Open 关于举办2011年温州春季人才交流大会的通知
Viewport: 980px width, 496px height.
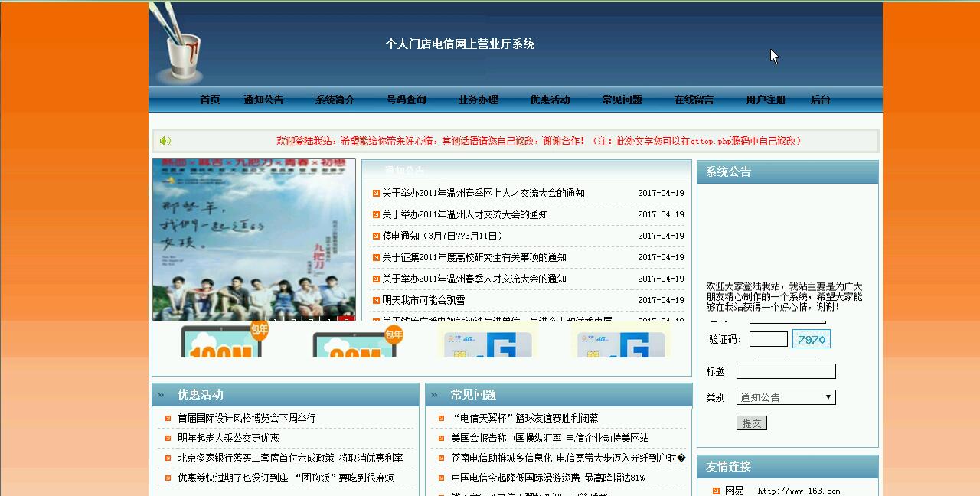click(474, 279)
